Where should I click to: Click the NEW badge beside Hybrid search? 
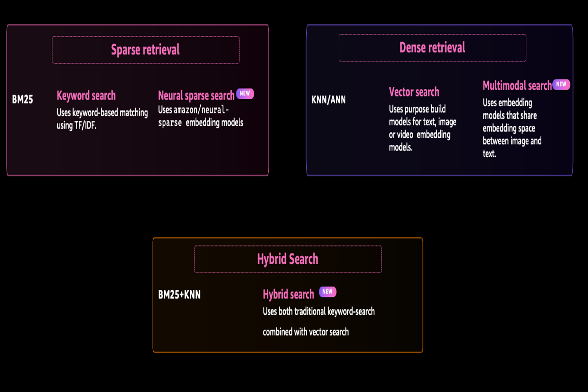[x=327, y=292]
